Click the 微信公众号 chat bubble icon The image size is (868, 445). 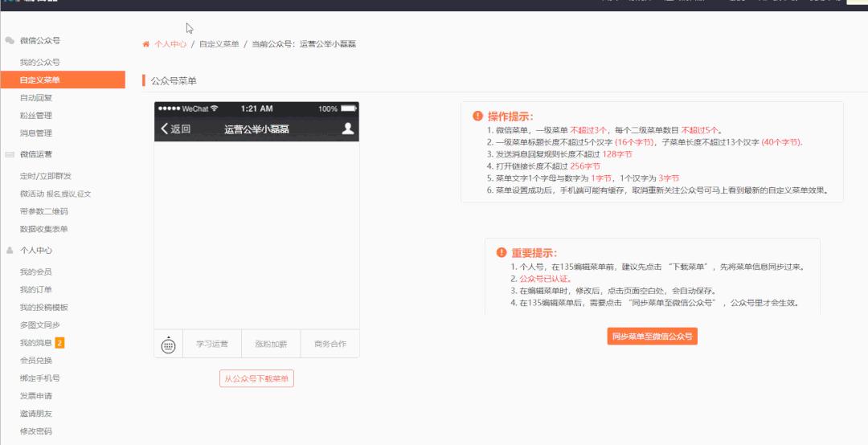10,40
